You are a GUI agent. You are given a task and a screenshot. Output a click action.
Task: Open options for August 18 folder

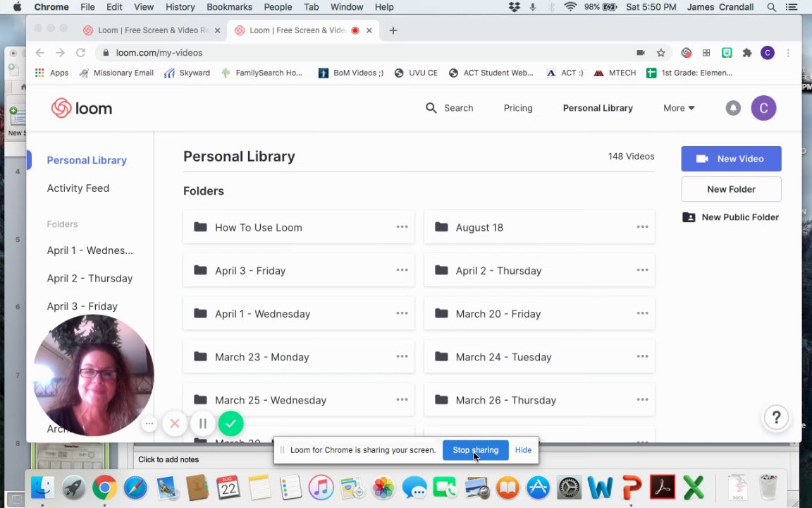(x=642, y=227)
